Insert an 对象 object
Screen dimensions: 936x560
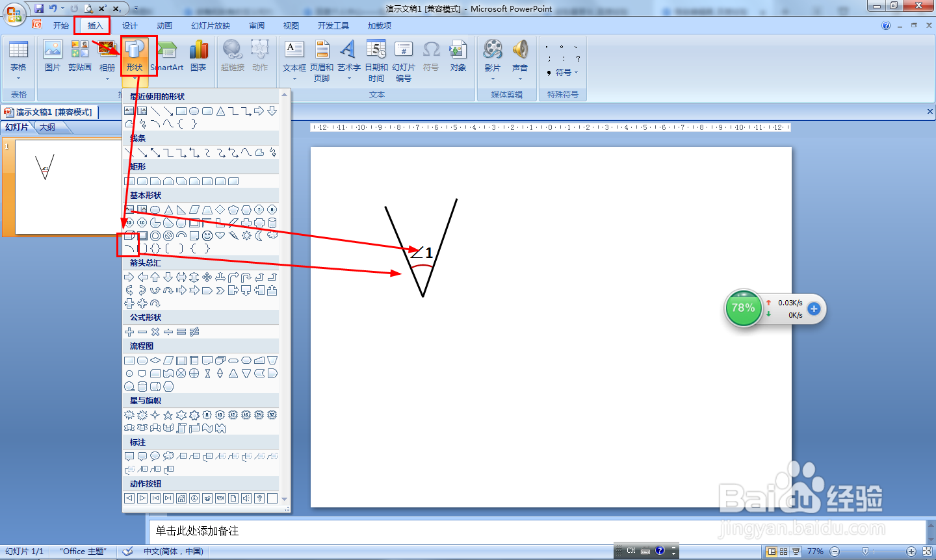click(x=458, y=56)
